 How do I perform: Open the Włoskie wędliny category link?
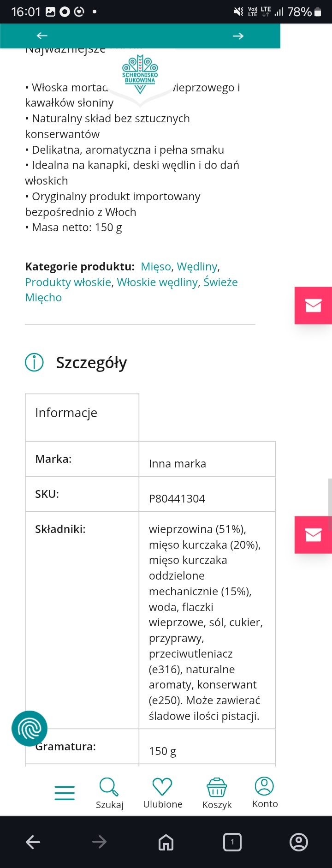point(157,282)
